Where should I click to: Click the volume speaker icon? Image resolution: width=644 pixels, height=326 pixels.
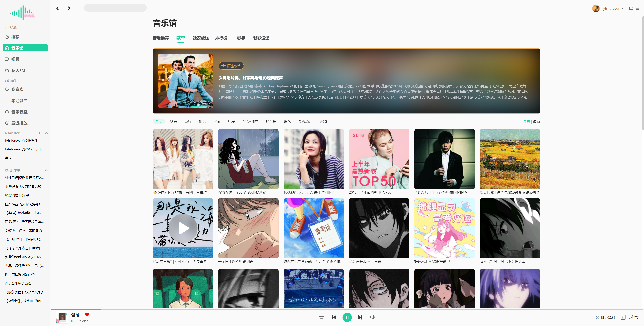click(x=372, y=317)
